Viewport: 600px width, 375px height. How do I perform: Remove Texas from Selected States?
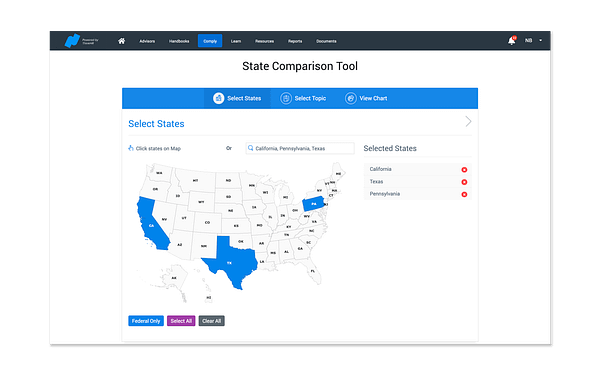click(x=464, y=182)
